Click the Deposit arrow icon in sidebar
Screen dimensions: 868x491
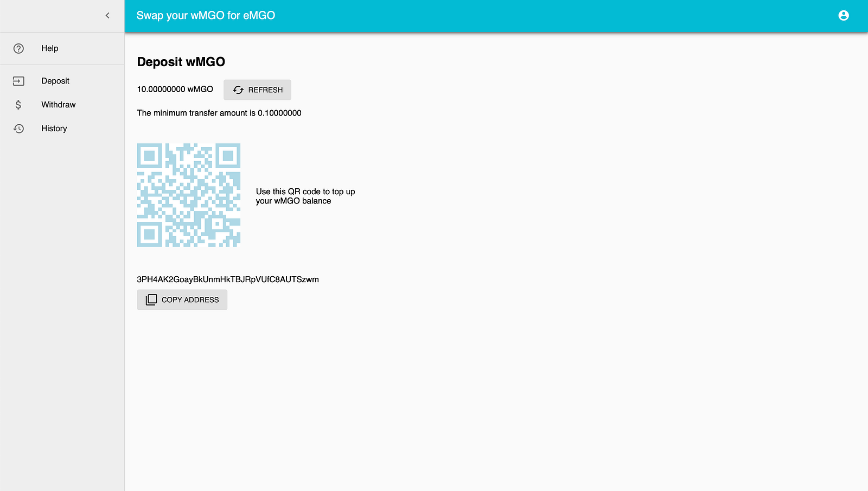point(18,81)
